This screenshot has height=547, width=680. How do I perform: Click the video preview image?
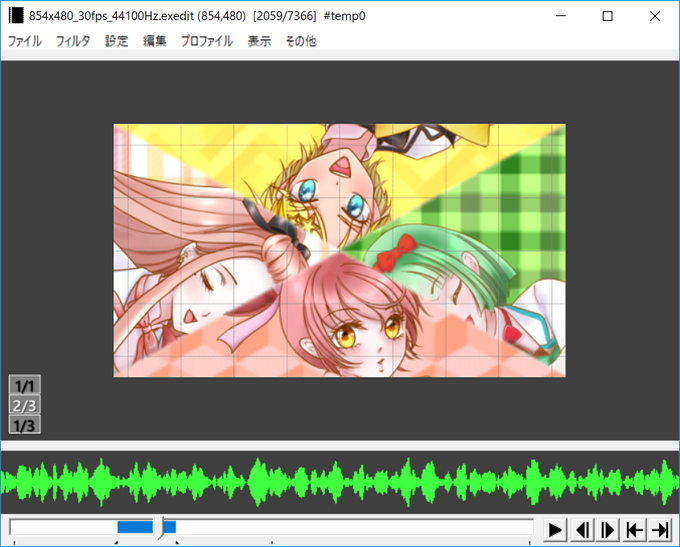340,251
